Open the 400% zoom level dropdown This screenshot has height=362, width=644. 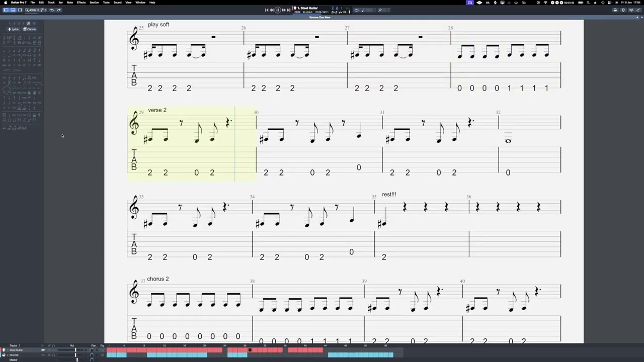(32, 10)
